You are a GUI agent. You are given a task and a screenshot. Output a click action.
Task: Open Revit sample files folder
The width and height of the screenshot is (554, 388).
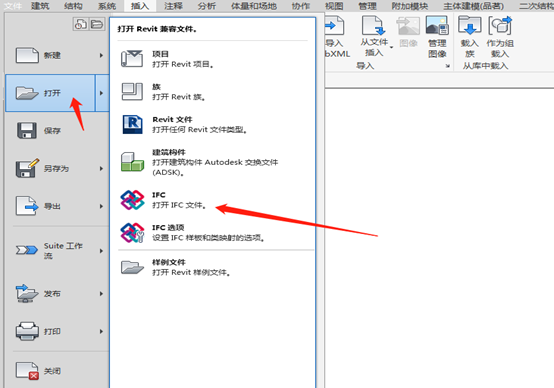point(212,267)
